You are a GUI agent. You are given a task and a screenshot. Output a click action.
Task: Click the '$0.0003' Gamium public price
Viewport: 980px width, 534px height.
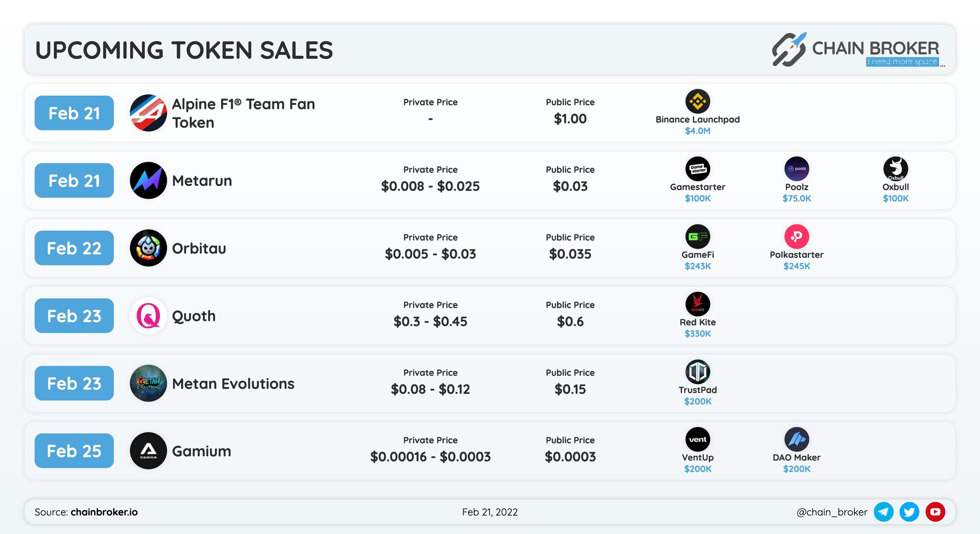[570, 457]
